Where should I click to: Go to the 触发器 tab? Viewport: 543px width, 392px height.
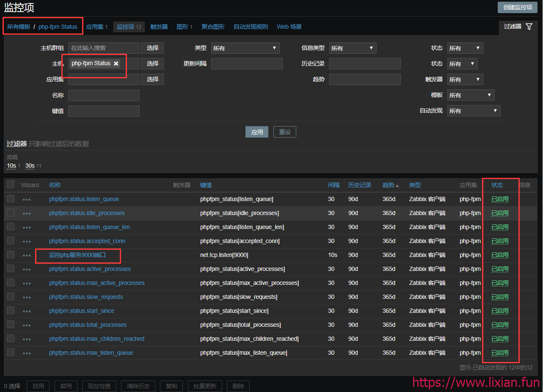pyautogui.click(x=159, y=27)
